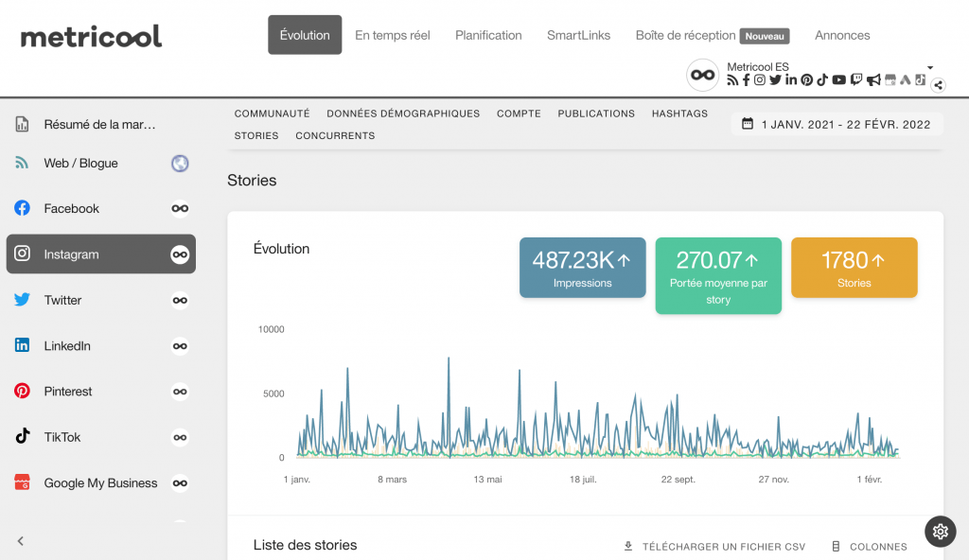Jump to PUBLICATIONS section
This screenshot has height=560, width=969.
tap(596, 114)
